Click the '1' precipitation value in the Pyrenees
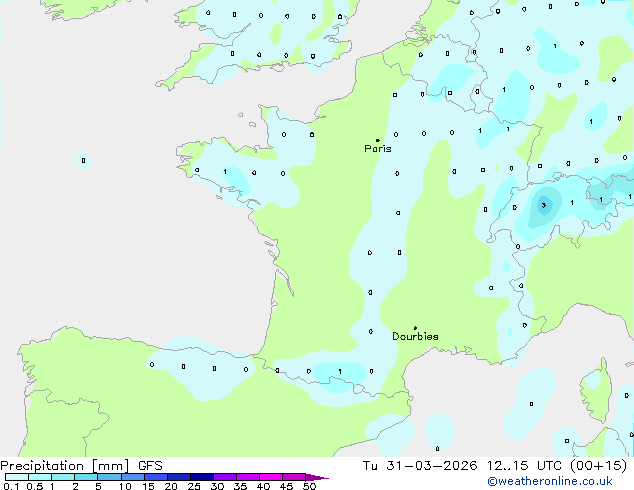Screen dimensions: 634x490 coord(340,371)
